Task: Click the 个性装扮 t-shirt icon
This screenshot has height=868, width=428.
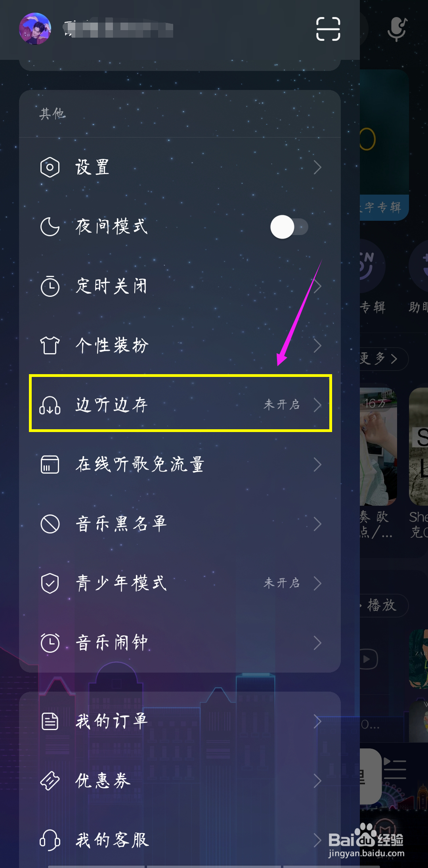Action: (x=50, y=346)
